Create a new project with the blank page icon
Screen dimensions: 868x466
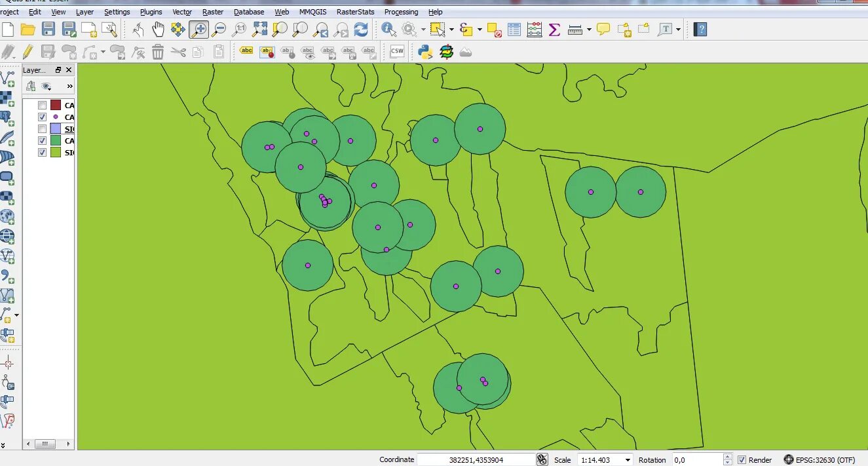pyautogui.click(x=8, y=29)
